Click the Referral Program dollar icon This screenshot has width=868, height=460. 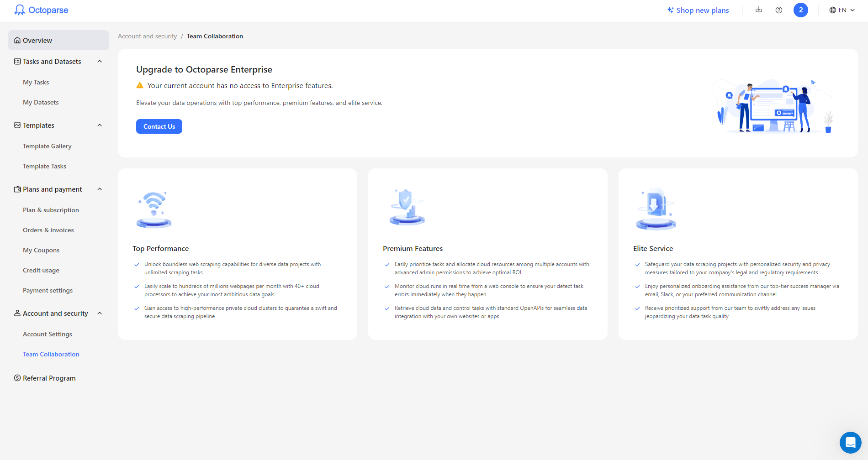click(x=17, y=378)
